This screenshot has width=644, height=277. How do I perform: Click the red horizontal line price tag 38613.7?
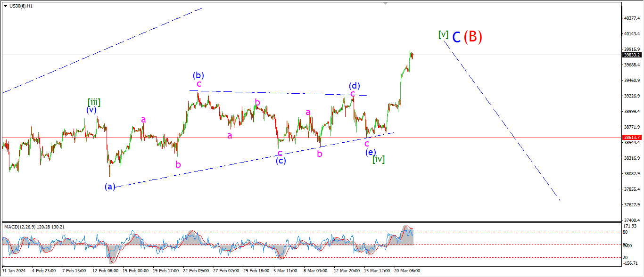tap(632, 138)
